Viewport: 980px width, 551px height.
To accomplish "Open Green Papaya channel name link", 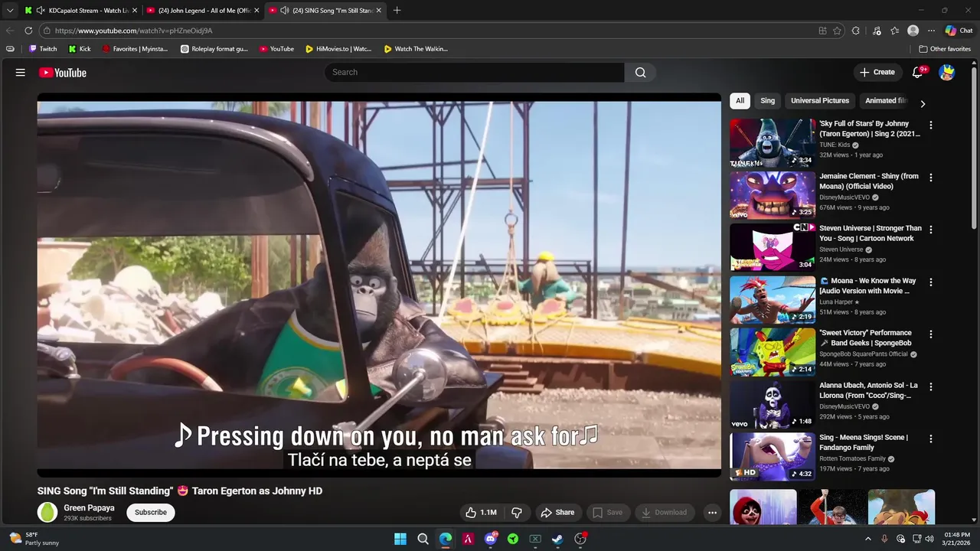I will pyautogui.click(x=89, y=508).
